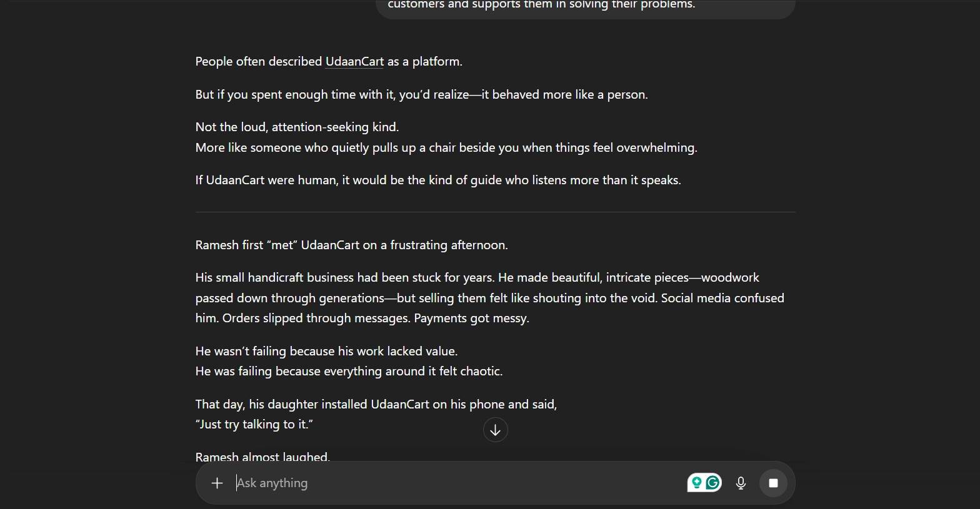Click the sentence about pulling up a chair
The image size is (980, 509).
(446, 147)
